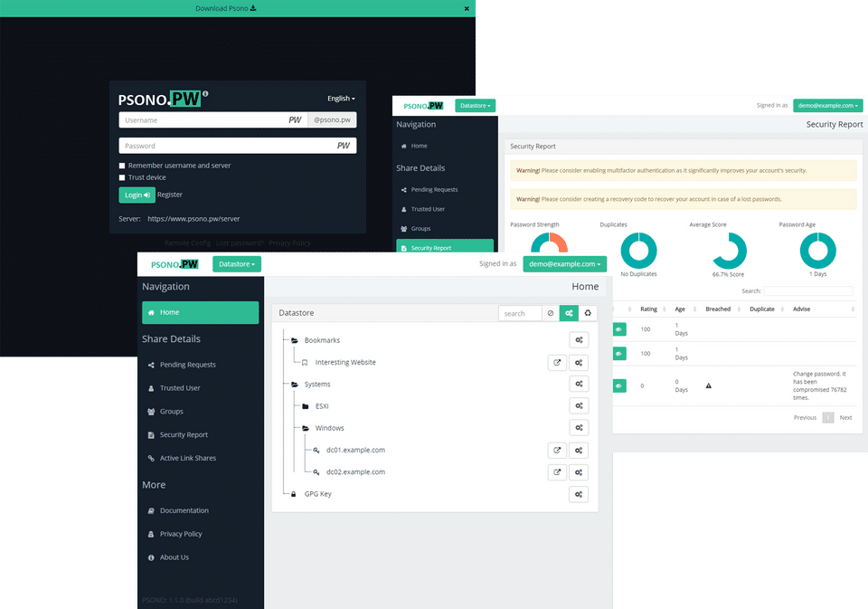Open Documentation link in More section
The height and width of the screenshot is (609, 868).
(x=184, y=510)
